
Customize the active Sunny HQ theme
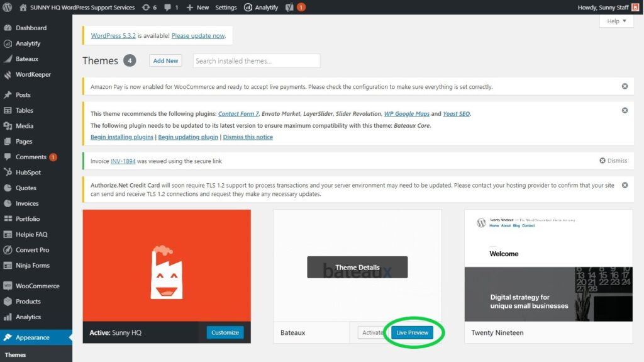click(x=225, y=332)
